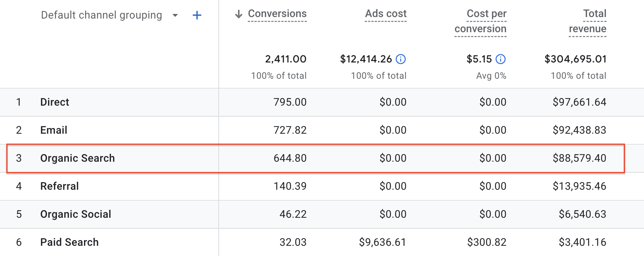Select the Direct channel row
644x256 pixels.
[x=55, y=102]
